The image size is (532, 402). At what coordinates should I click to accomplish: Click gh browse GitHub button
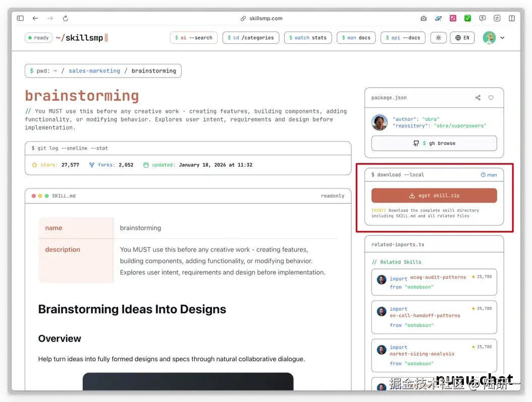pos(434,143)
